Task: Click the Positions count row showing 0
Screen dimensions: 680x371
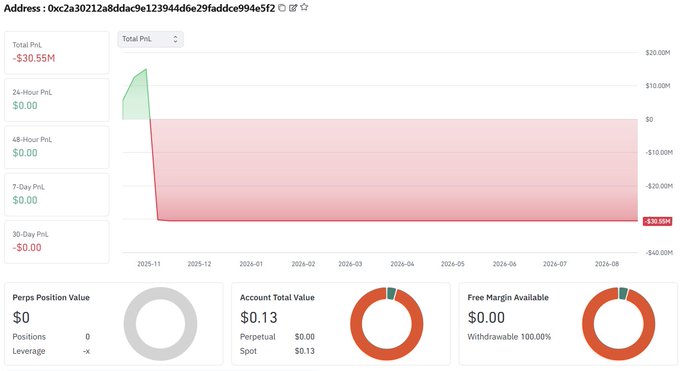Action: 51,337
